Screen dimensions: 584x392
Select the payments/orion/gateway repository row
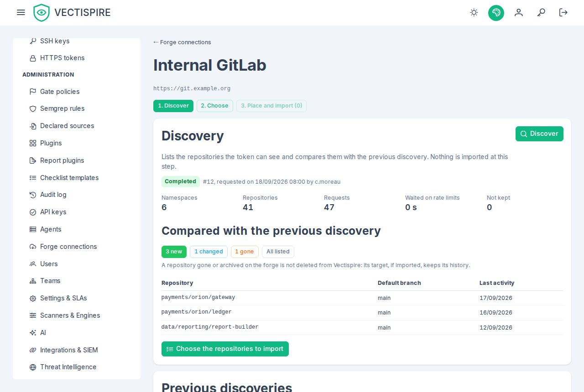(362, 298)
